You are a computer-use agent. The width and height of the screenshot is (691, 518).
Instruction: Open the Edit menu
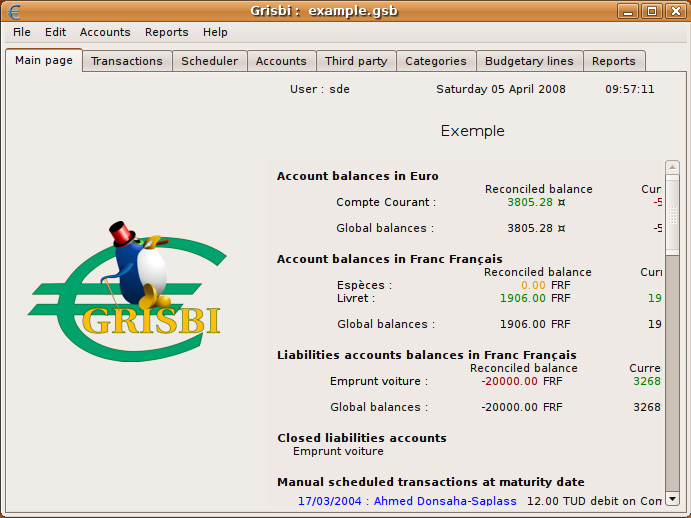(x=56, y=32)
